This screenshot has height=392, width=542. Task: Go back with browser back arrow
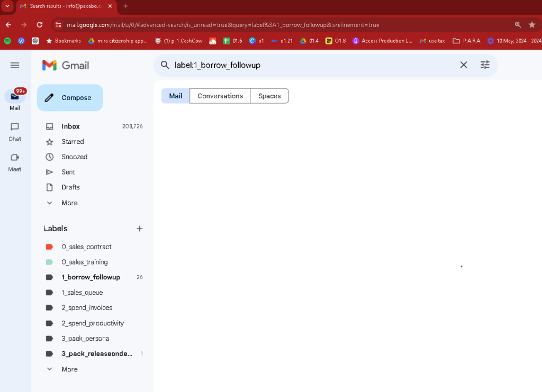point(8,25)
